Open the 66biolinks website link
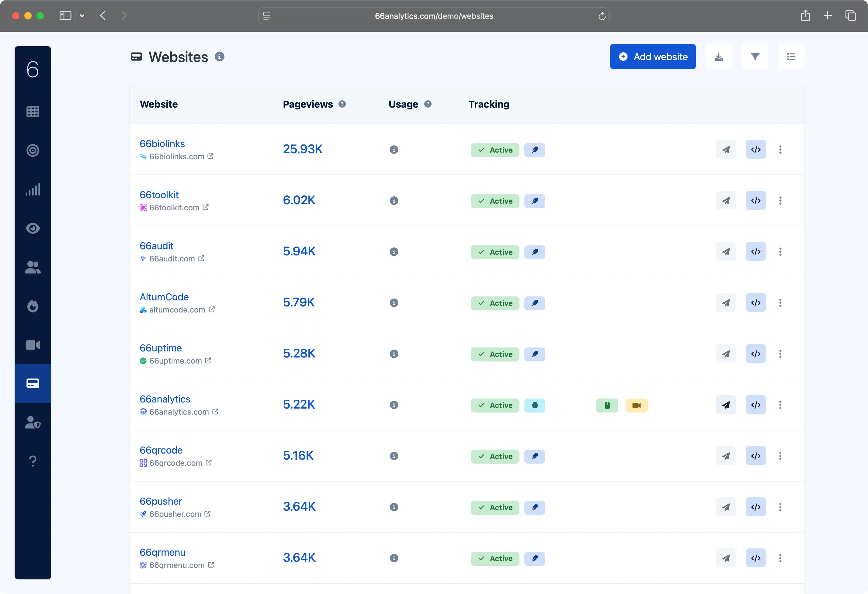Screen dimensions: 868x594 tap(162, 144)
